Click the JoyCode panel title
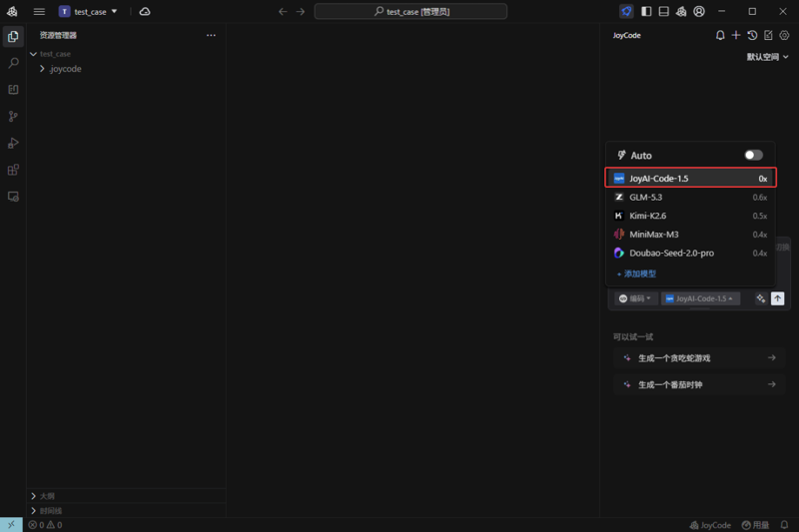799x532 pixels. point(627,35)
